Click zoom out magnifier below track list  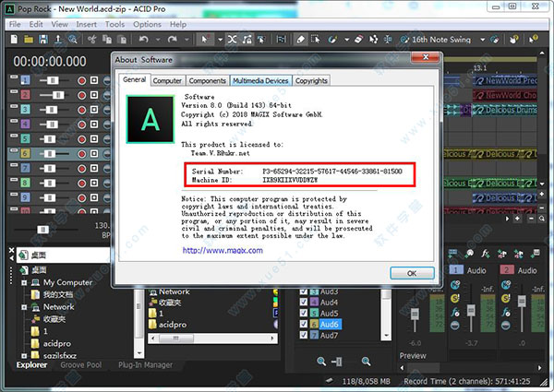[321, 361]
